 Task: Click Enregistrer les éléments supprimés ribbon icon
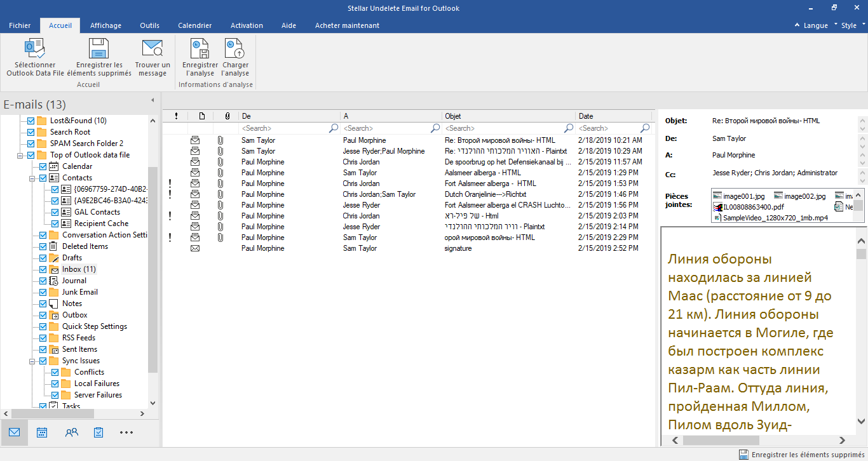(99, 48)
